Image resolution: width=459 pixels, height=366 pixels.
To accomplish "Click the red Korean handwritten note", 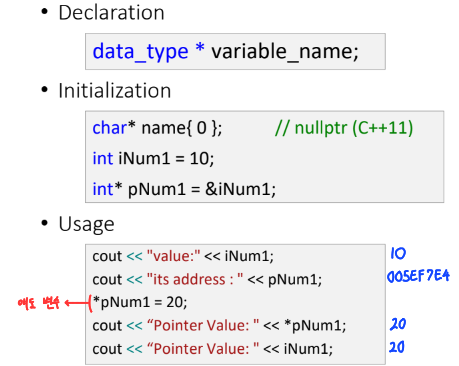I will pyautogui.click(x=39, y=303).
